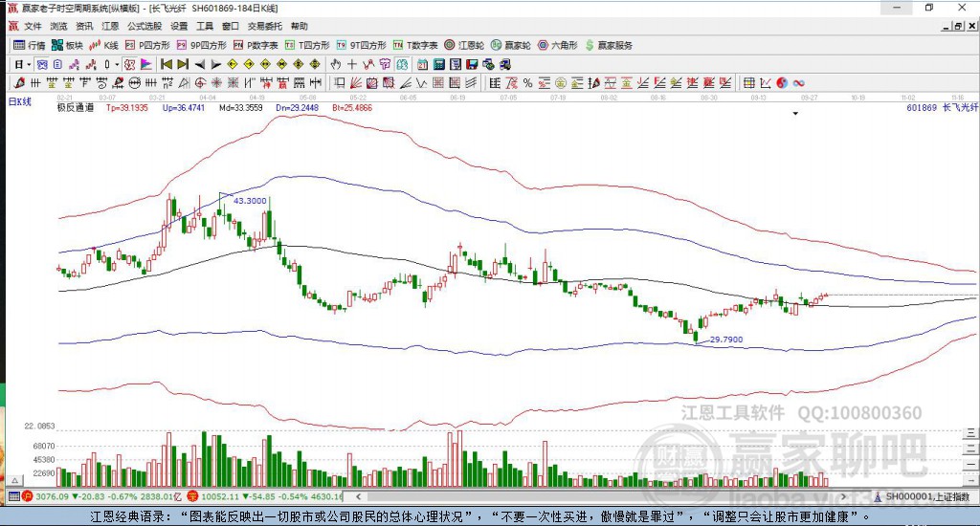The image size is (980, 526).
Task: Click the axes chart icon
Action: click(x=765, y=83)
